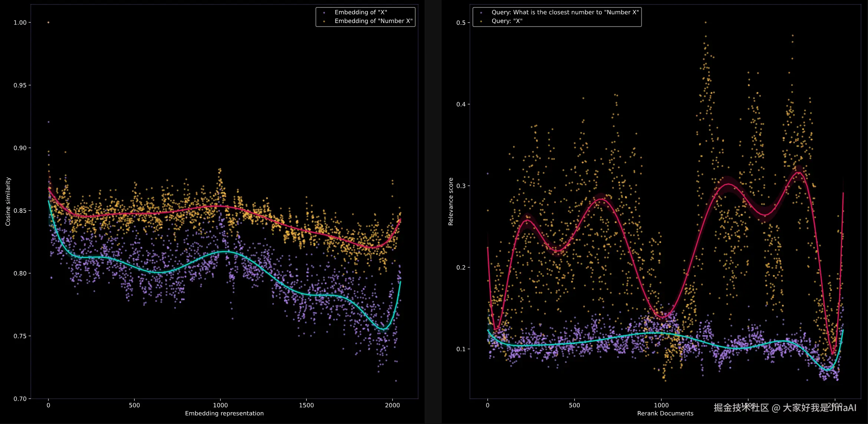The image size is (868, 424).
Task: Click the 0.70 tick on the cosine similarity axis
Action: [20, 399]
